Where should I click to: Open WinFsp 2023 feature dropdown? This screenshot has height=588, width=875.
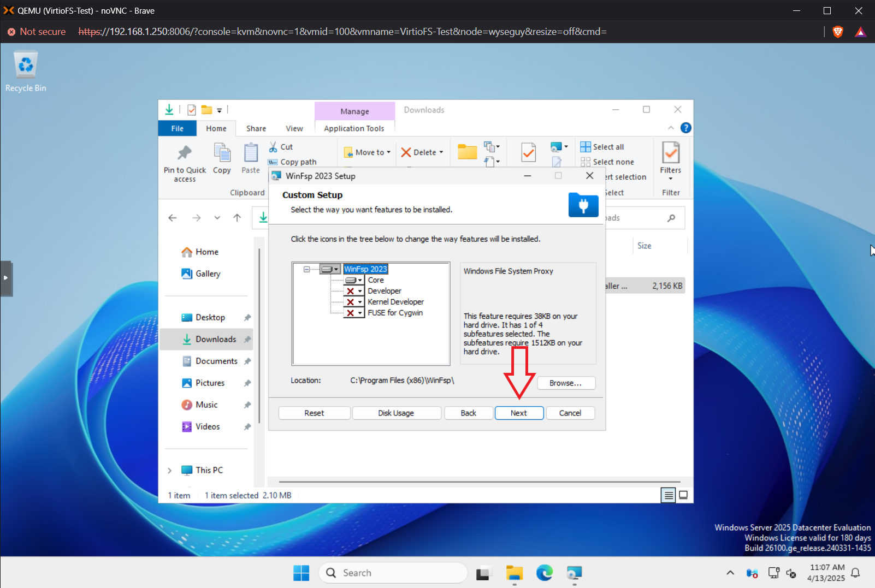point(330,269)
